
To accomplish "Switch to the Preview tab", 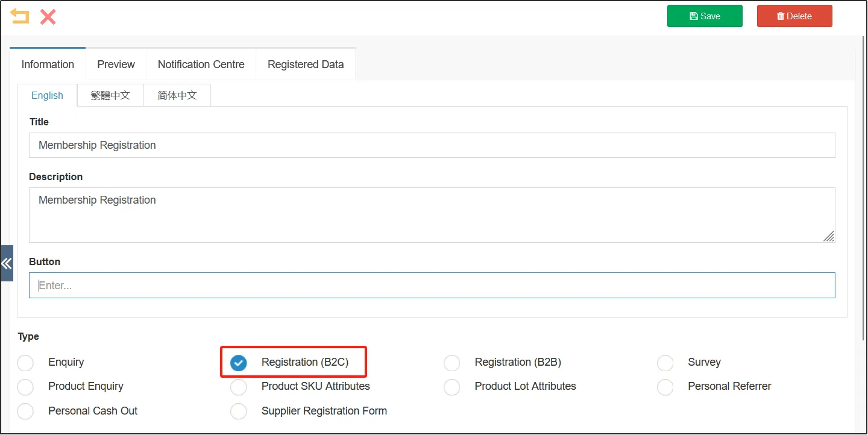I will click(x=116, y=64).
